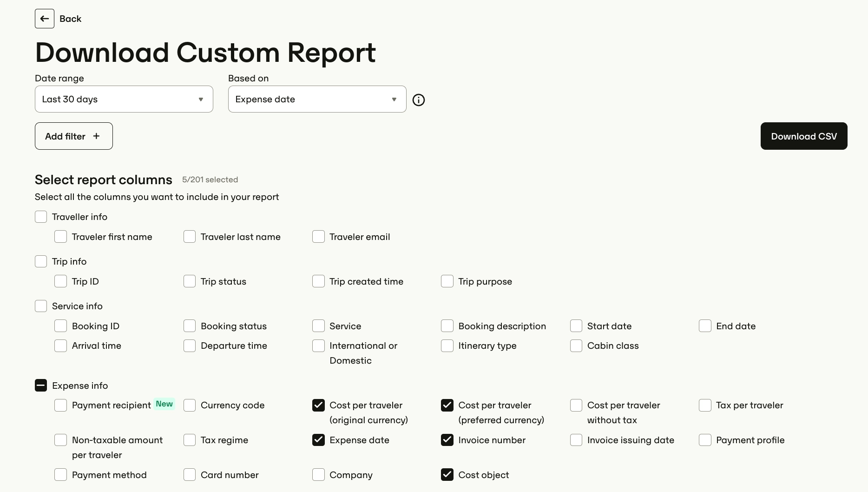Click Download CSV button
Image resolution: width=868 pixels, height=492 pixels.
point(804,136)
